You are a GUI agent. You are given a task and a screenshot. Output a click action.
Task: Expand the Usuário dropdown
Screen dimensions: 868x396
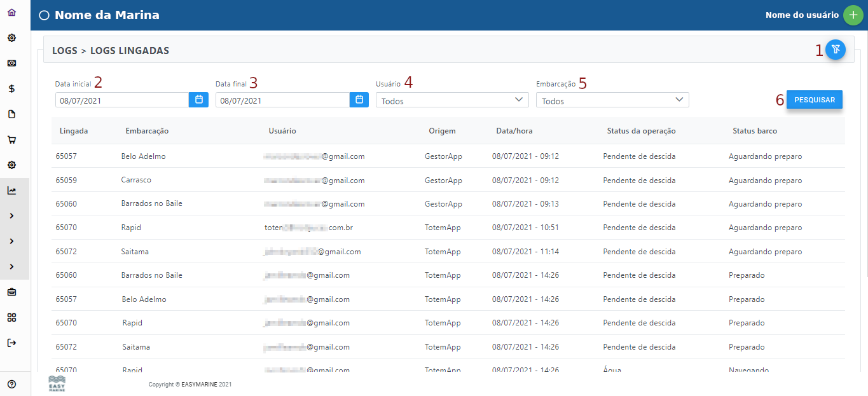pyautogui.click(x=452, y=100)
